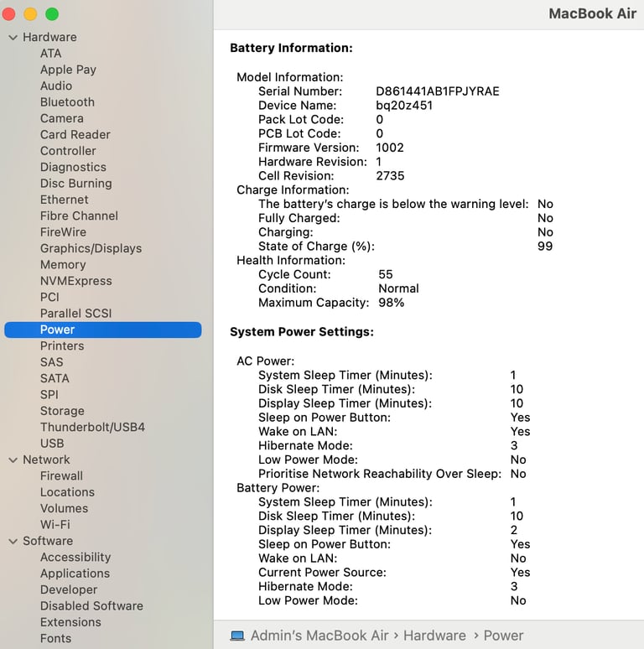Viewport: 644px width, 649px height.
Task: Select SATA in the sidebar
Action: [x=55, y=378]
